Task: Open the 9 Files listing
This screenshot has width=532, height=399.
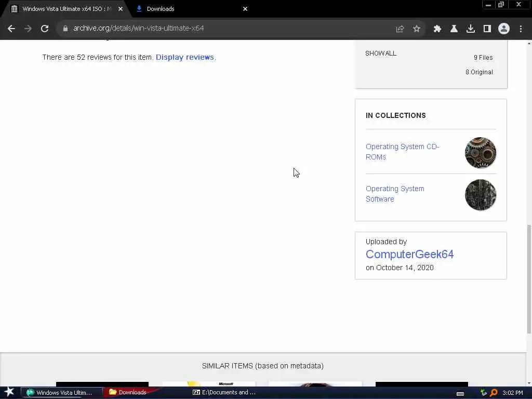Action: click(x=483, y=58)
